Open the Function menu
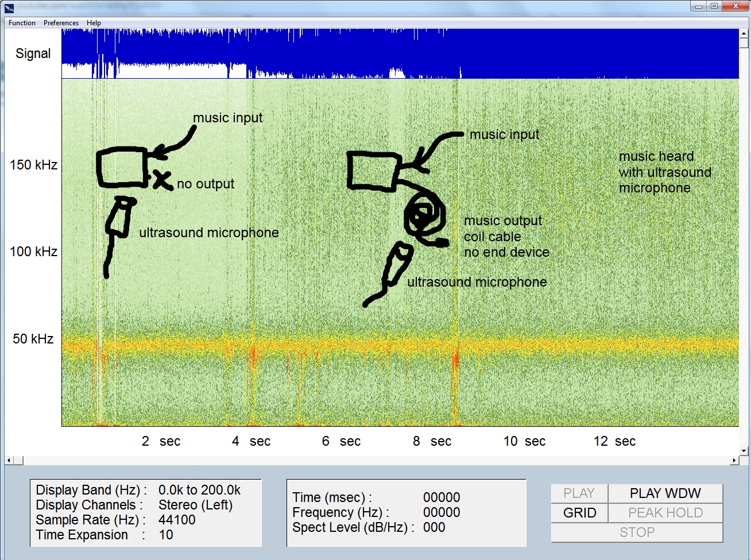751x560 pixels. (22, 23)
